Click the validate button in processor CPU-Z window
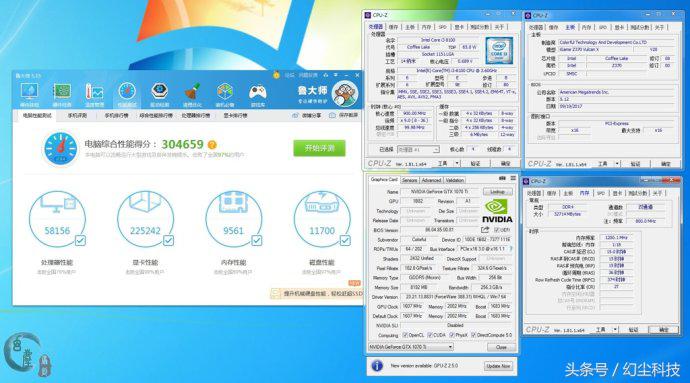690x383 pixels. coord(475,163)
